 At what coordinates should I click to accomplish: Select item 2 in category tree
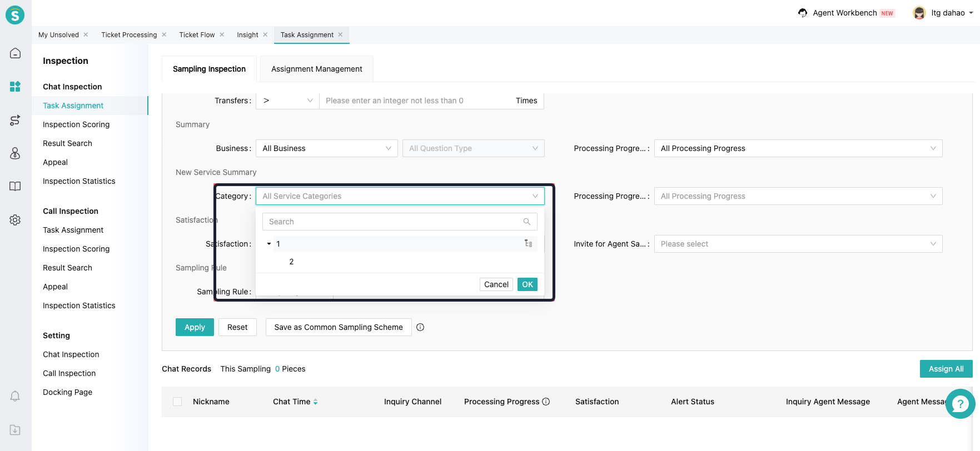pyautogui.click(x=291, y=262)
